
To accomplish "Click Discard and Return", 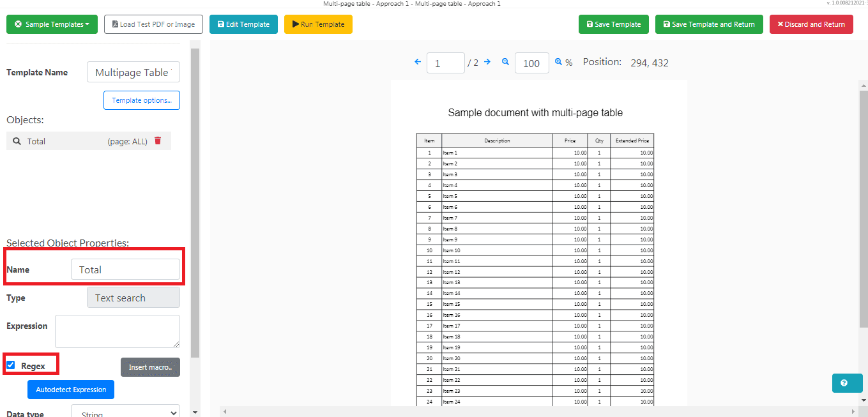I will click(x=811, y=24).
